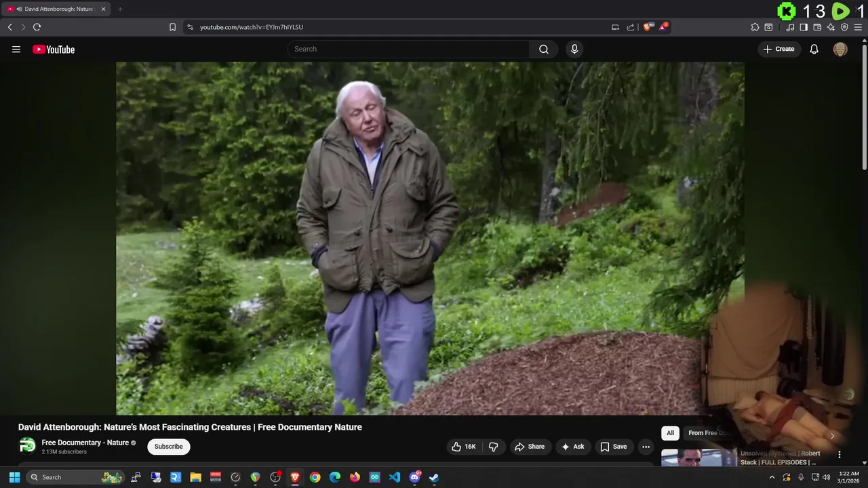
Task: Click the David Attenborough video player
Action: click(430, 238)
